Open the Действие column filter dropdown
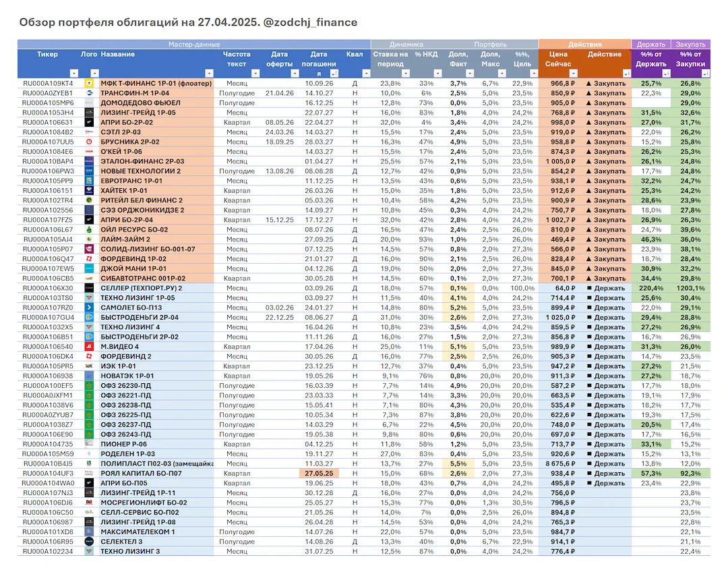Viewport: 728px width, 570px height. coord(626,74)
